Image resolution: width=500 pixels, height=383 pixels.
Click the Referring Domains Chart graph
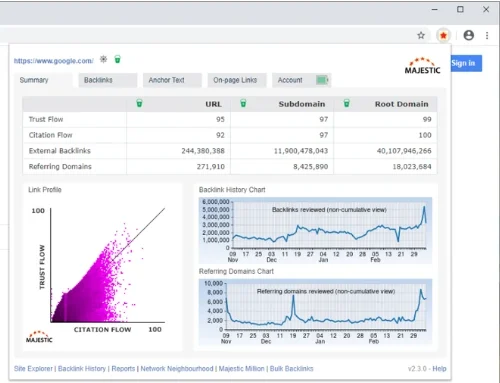315,312
